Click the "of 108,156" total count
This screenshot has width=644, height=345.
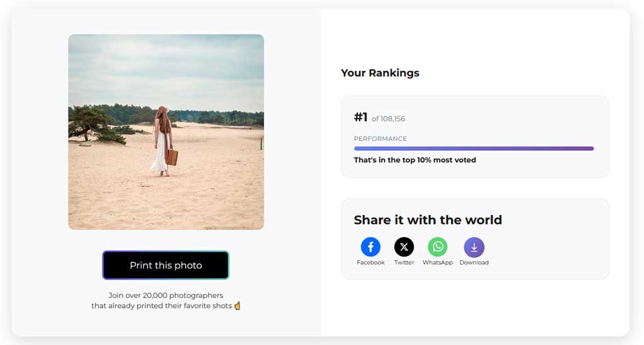pyautogui.click(x=388, y=119)
